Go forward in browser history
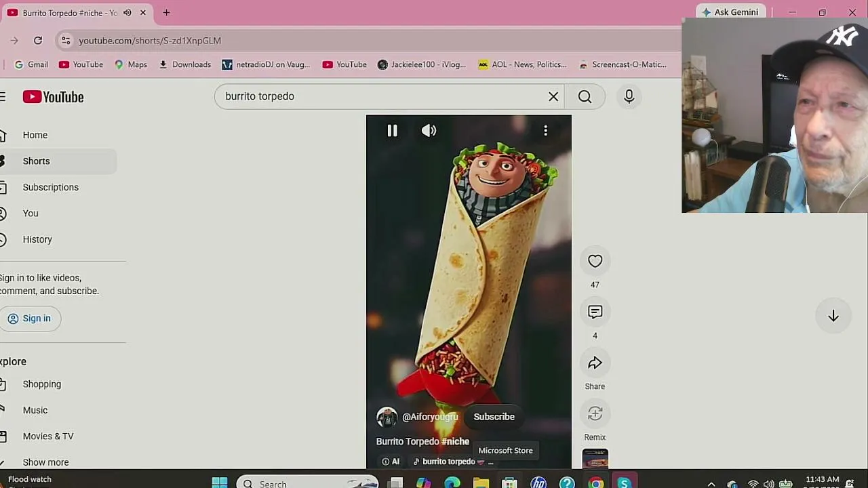 point(14,41)
